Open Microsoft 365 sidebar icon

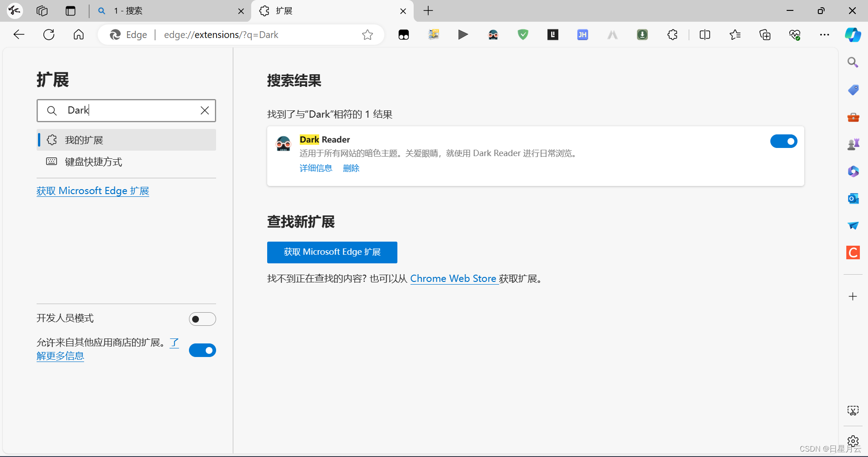click(853, 171)
